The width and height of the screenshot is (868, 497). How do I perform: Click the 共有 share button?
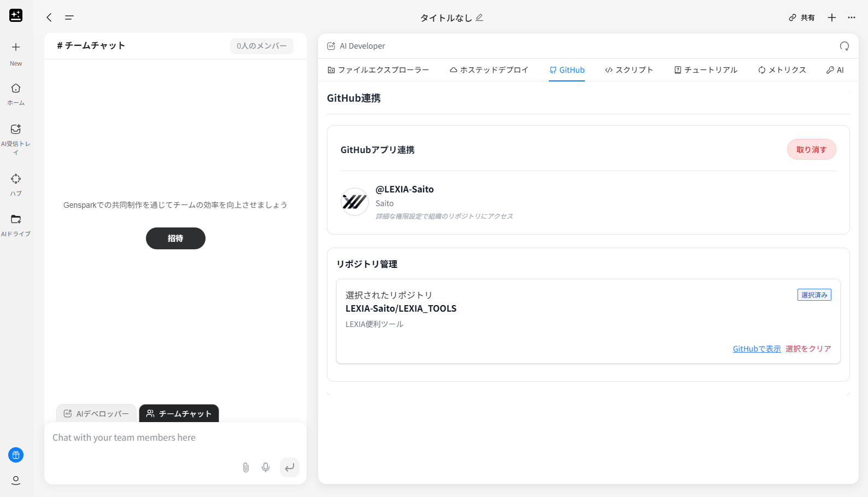click(801, 17)
